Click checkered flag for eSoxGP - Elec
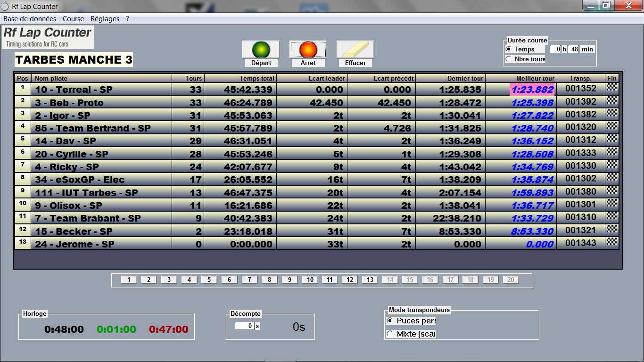The height and width of the screenshot is (362, 644). coord(611,178)
